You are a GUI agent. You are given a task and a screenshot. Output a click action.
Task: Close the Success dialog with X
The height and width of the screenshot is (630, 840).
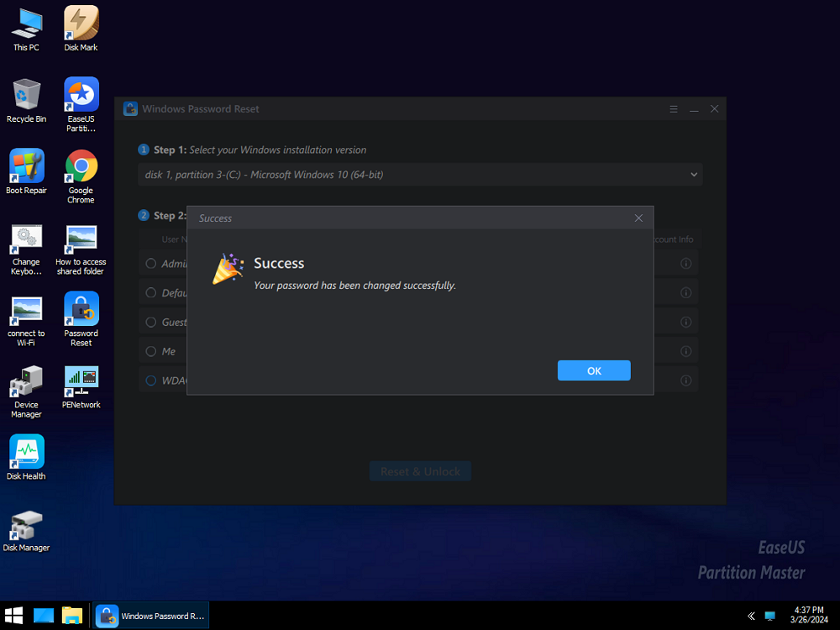click(x=638, y=218)
